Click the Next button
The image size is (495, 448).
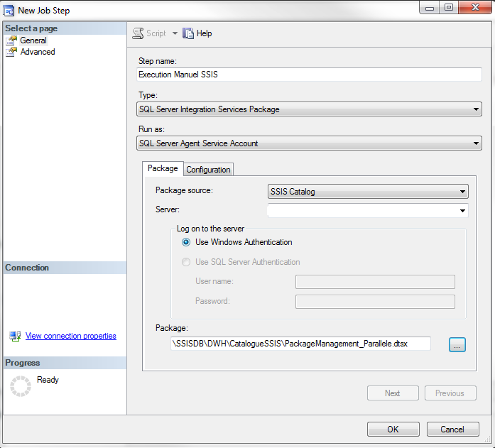point(393,393)
